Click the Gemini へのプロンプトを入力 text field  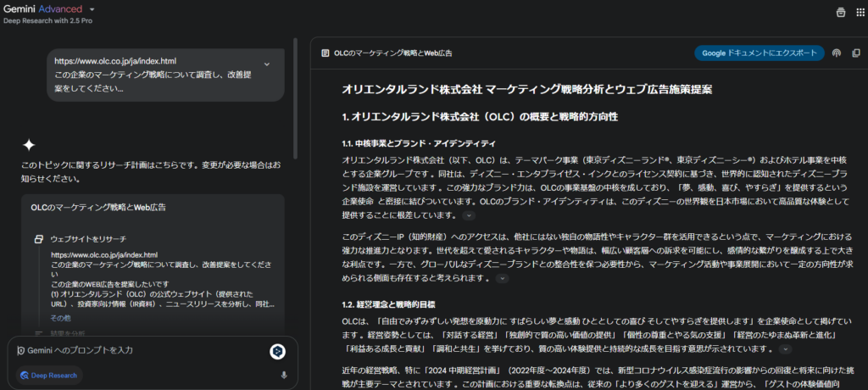click(x=136, y=350)
